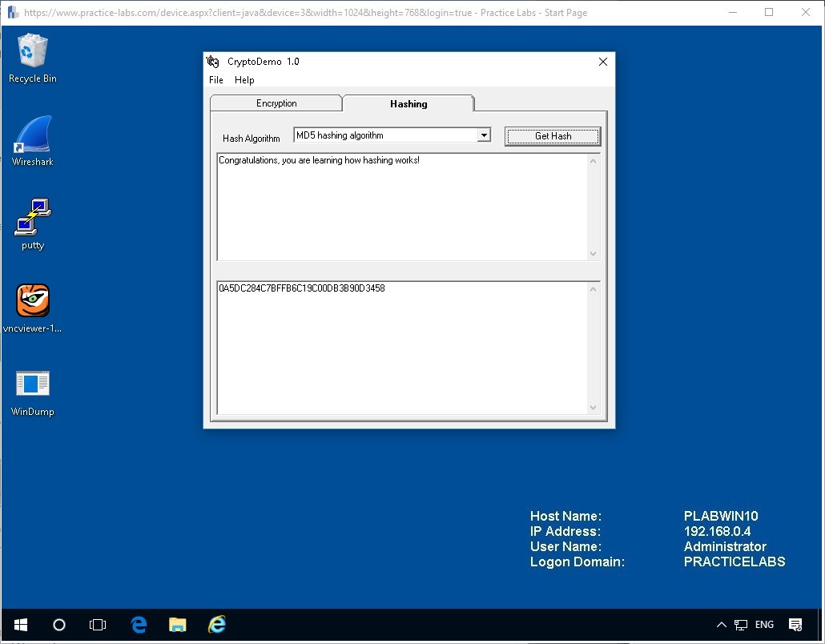Select MD5 hashing algorithm combo box
Image resolution: width=825 pixels, height=644 pixels.
click(x=384, y=135)
